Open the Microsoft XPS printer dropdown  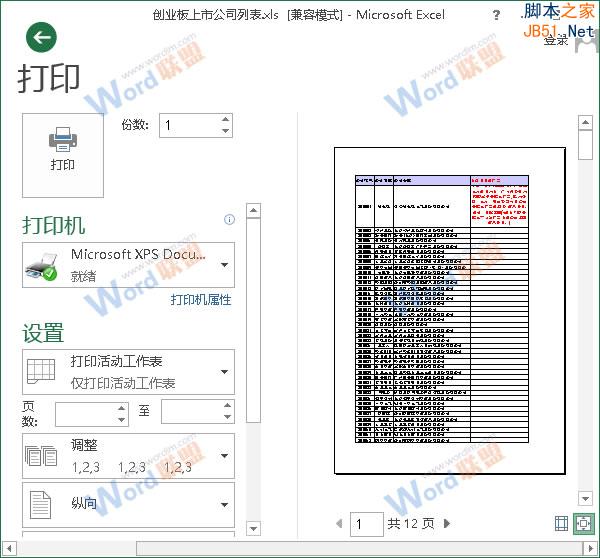(129, 265)
